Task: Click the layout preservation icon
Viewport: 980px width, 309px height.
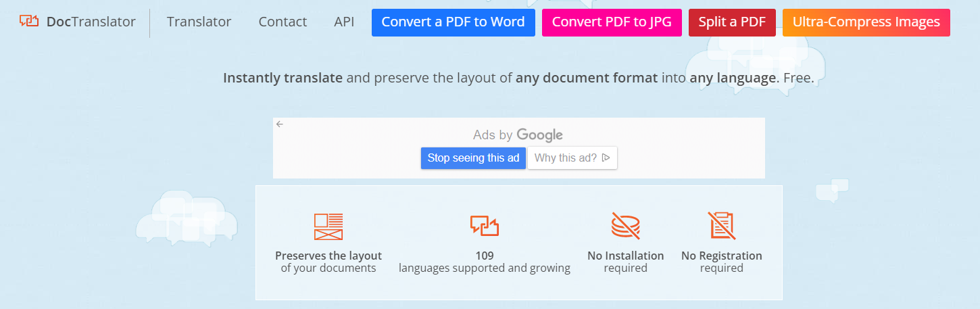Action: (328, 227)
